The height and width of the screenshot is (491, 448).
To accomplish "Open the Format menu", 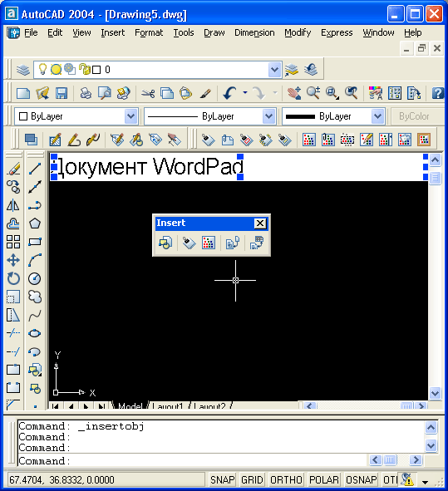I will point(149,32).
